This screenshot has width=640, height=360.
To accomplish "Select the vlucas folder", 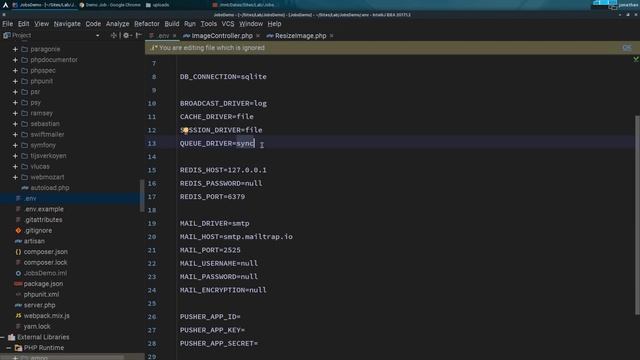I will tap(40, 167).
